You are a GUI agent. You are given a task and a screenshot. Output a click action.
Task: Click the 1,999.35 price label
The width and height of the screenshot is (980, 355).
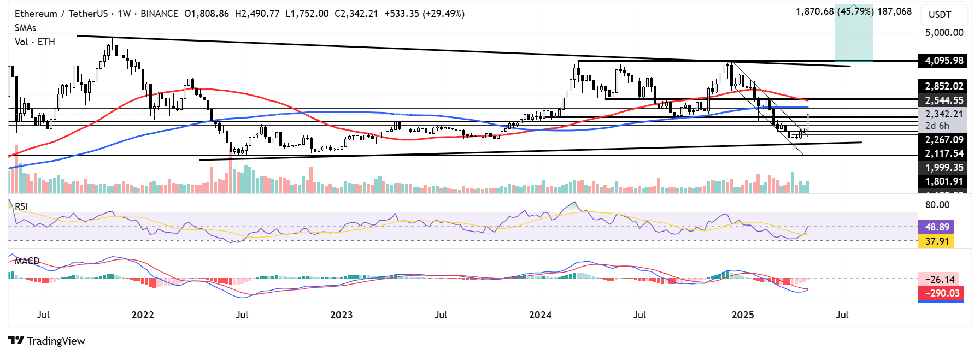click(x=943, y=168)
